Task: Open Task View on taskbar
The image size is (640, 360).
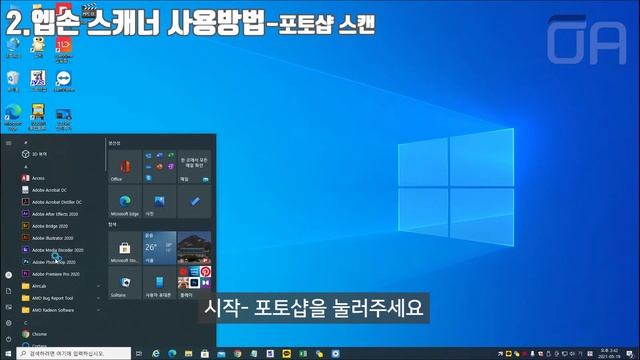Action: click(x=139, y=353)
